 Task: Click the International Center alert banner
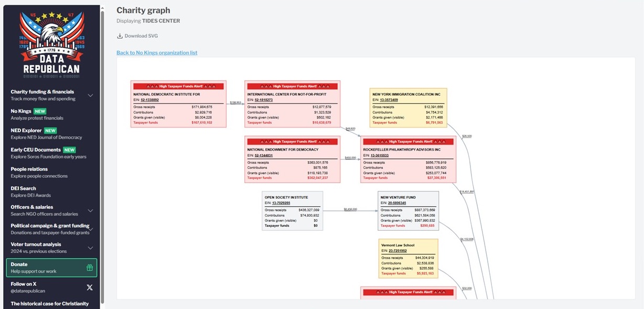[292, 86]
